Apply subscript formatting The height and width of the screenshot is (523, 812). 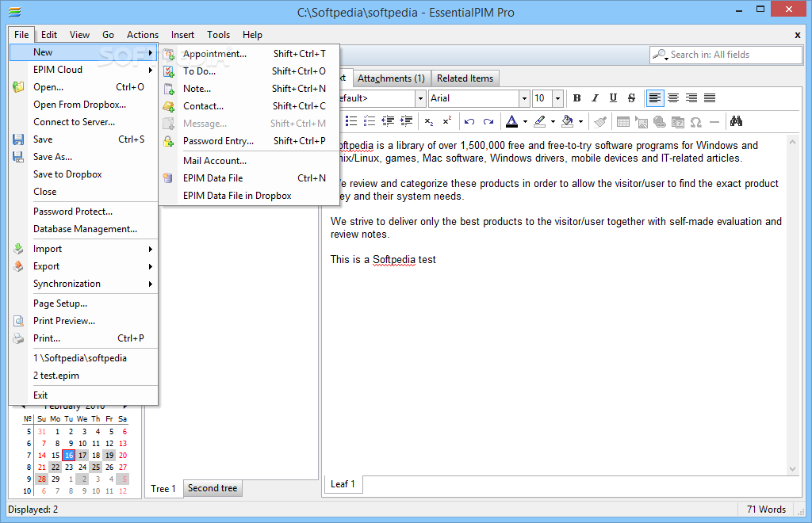[x=429, y=121]
